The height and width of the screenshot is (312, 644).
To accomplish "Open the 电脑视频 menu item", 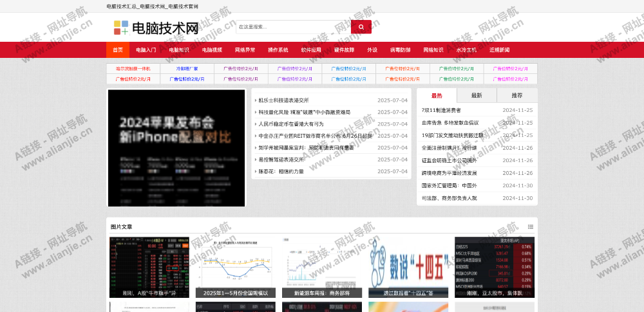I will pos(212,50).
